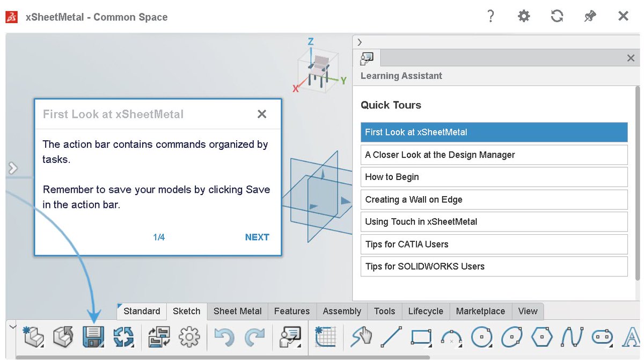
Task: Select the Line sketch tool
Action: pyautogui.click(x=391, y=337)
